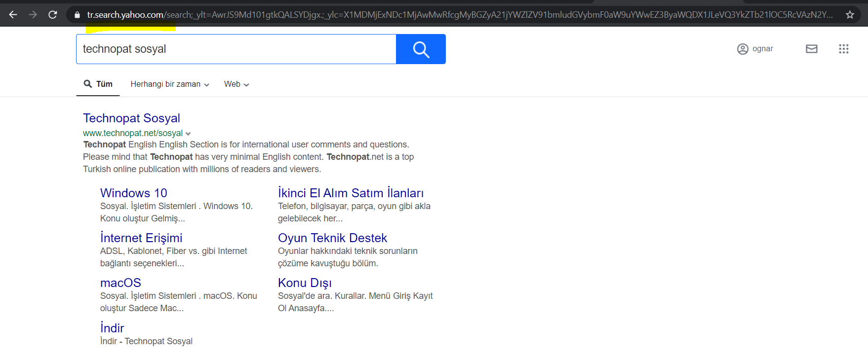
Task: Open the Windows 10 sublink
Action: 134,193
